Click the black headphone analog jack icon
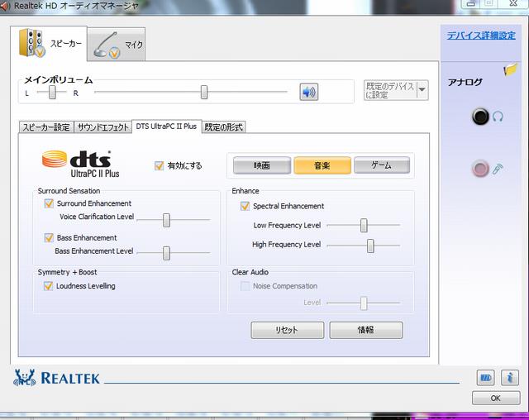 click(480, 117)
